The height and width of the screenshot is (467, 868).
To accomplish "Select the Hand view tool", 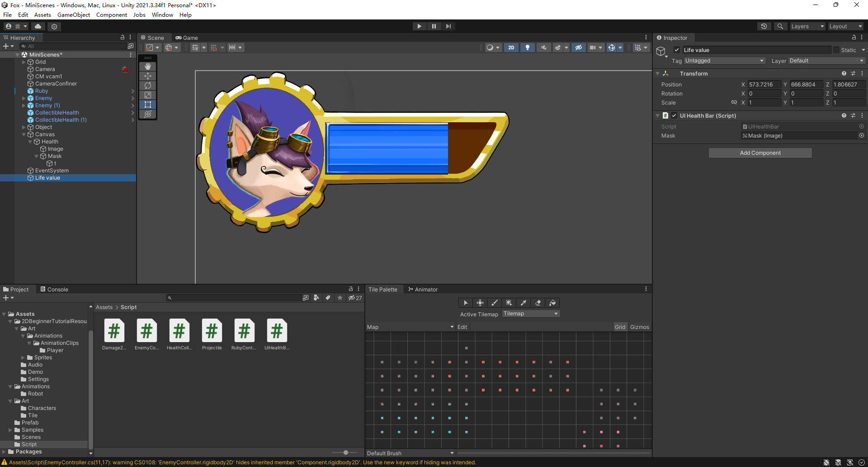I will (x=148, y=67).
